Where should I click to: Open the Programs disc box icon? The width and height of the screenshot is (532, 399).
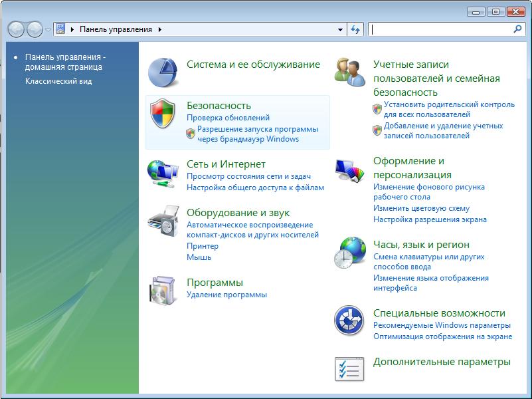coord(163,291)
